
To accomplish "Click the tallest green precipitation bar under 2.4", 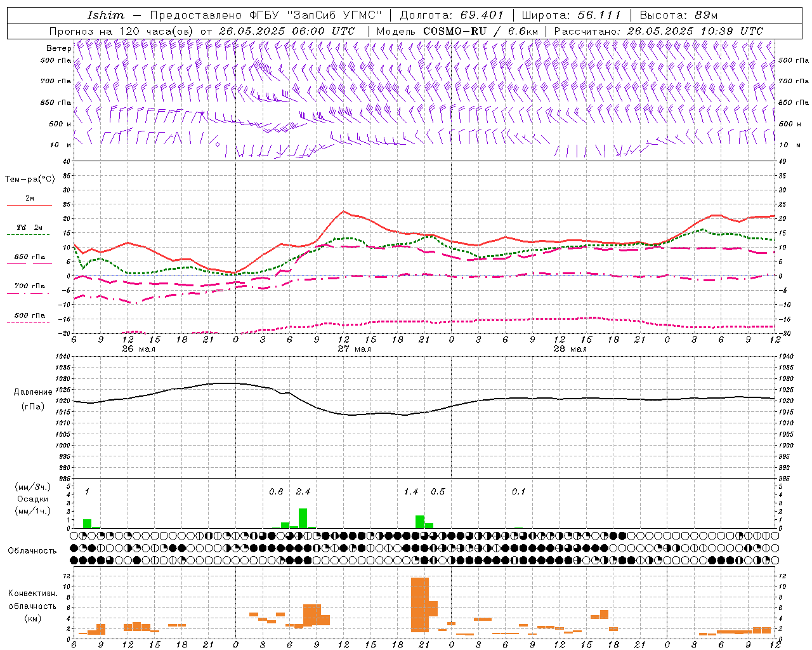I will click(x=303, y=518).
